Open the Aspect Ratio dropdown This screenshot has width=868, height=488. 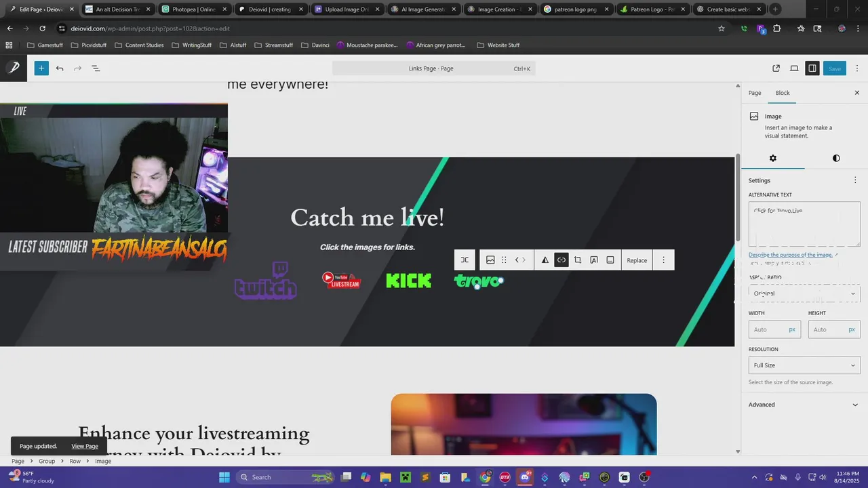point(804,293)
